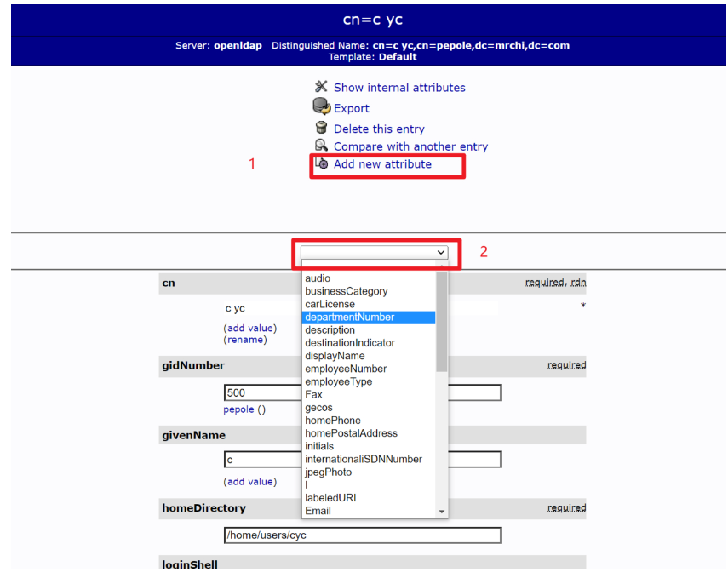Open the Show internal attributes link
The image size is (728, 584).
(x=398, y=88)
